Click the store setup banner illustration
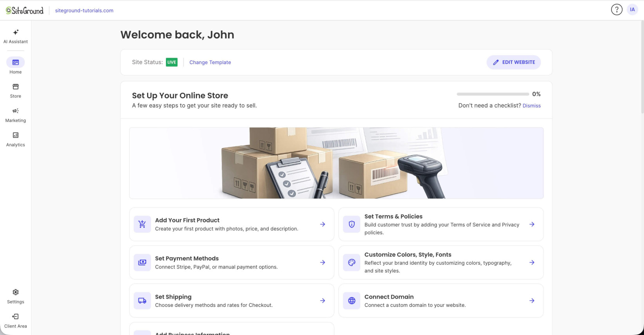 tap(336, 163)
